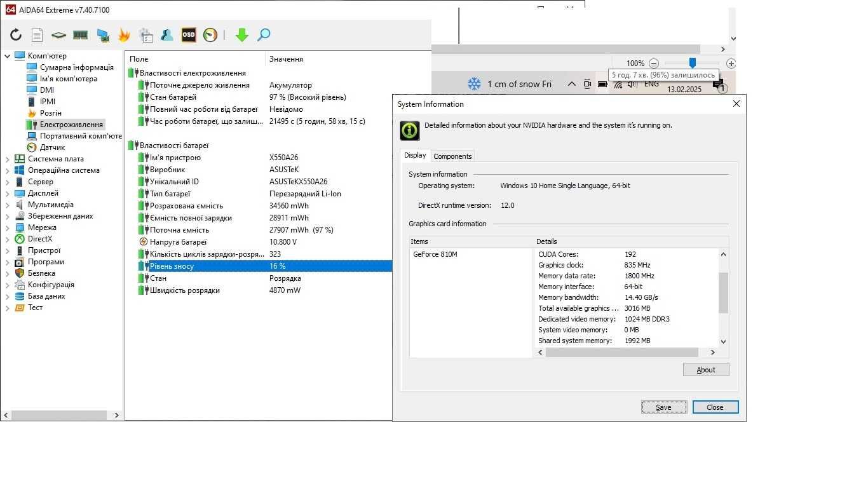The width and height of the screenshot is (868, 488).
Task: Select the Безпека tree item
Action: pyautogui.click(x=41, y=273)
